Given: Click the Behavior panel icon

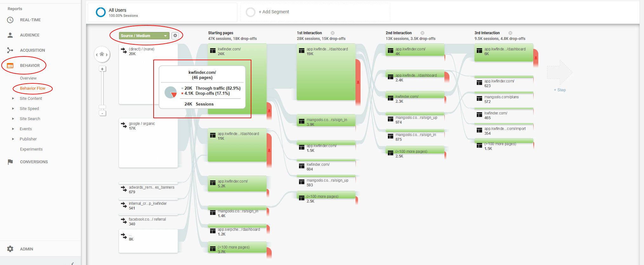Looking at the screenshot, I should (10, 66).
